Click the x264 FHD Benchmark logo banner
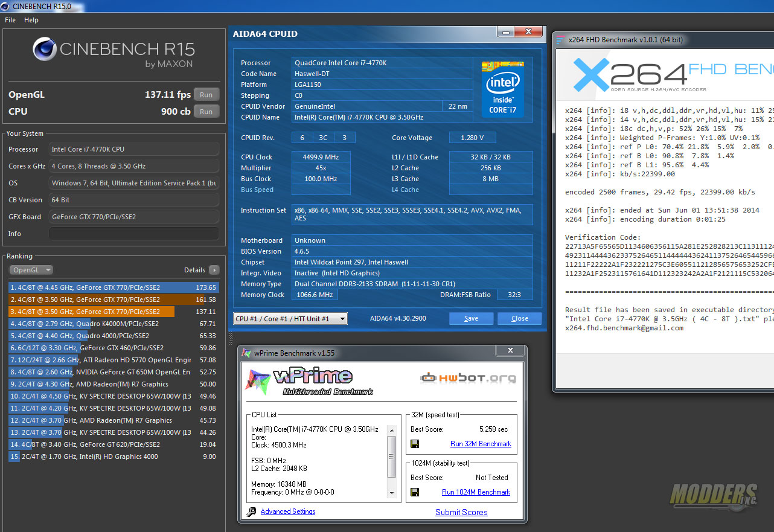This screenshot has width=774, height=532. (x=665, y=75)
